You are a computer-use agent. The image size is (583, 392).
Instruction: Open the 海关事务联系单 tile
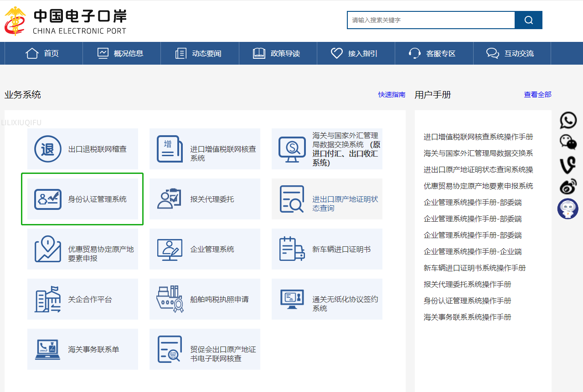83,349
